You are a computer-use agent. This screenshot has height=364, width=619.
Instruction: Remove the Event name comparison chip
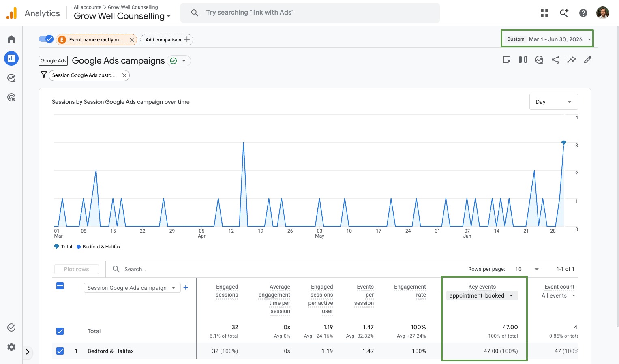[x=131, y=40]
